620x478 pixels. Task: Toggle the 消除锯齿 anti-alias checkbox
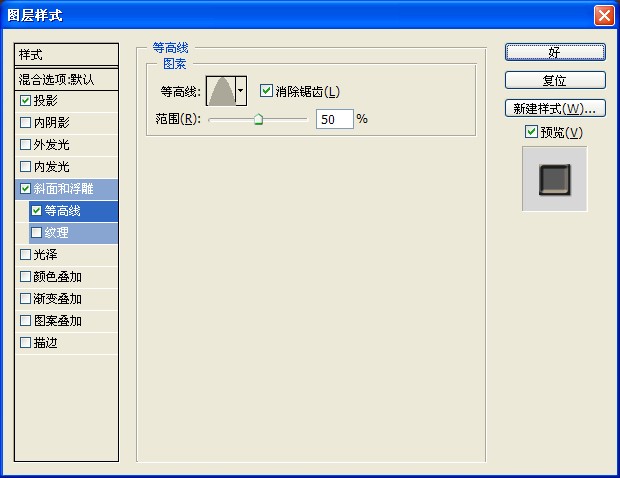(266, 91)
